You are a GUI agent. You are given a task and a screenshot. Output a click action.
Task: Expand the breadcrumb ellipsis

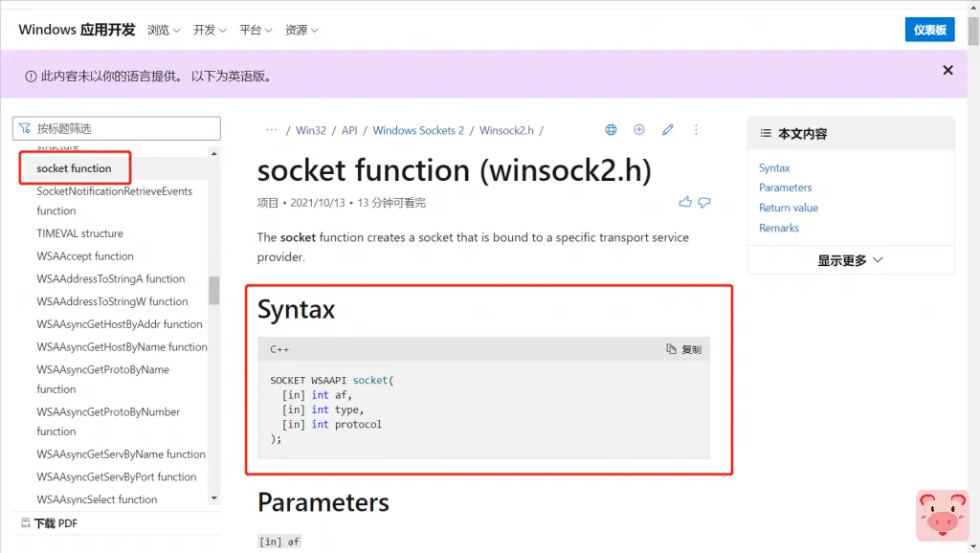tap(272, 130)
